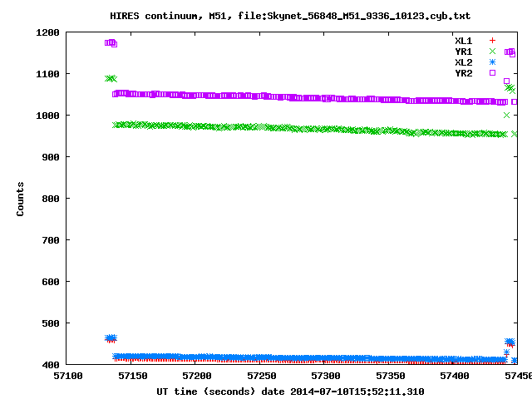Image resolution: width=532 pixels, height=399 pixels.
Task: Click the red plus marker beside XL1
Action: pos(492,41)
